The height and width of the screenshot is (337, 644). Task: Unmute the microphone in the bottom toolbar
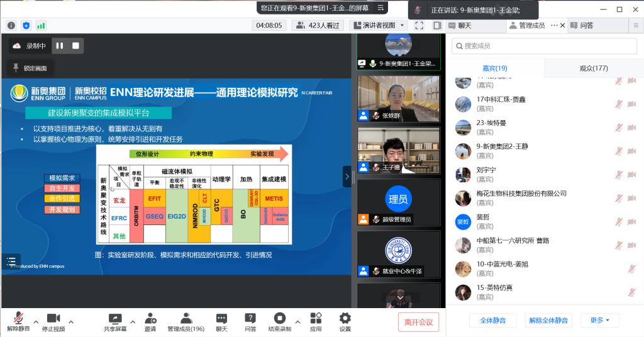point(18,321)
